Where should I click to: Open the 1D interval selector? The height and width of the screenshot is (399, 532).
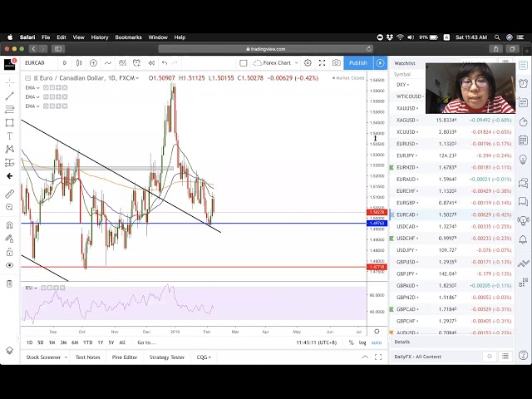coord(64,63)
